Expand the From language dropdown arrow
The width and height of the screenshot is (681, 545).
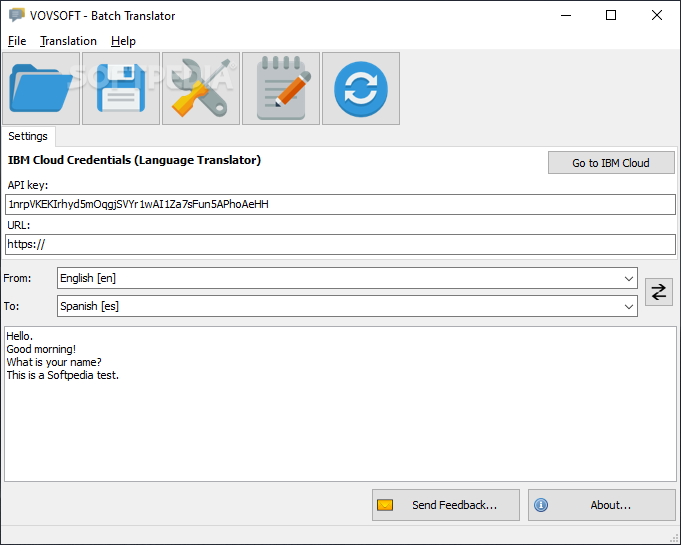pyautogui.click(x=628, y=278)
